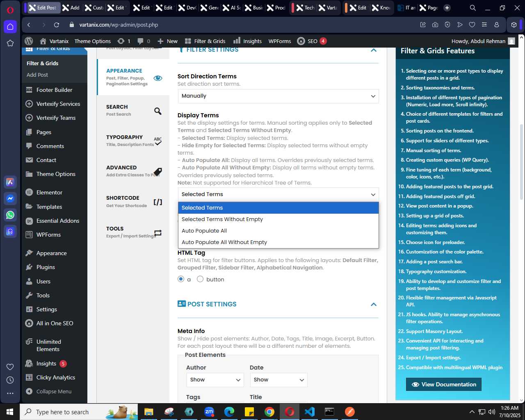Click New in admin bar
The height and width of the screenshot is (420, 525).
click(x=167, y=41)
